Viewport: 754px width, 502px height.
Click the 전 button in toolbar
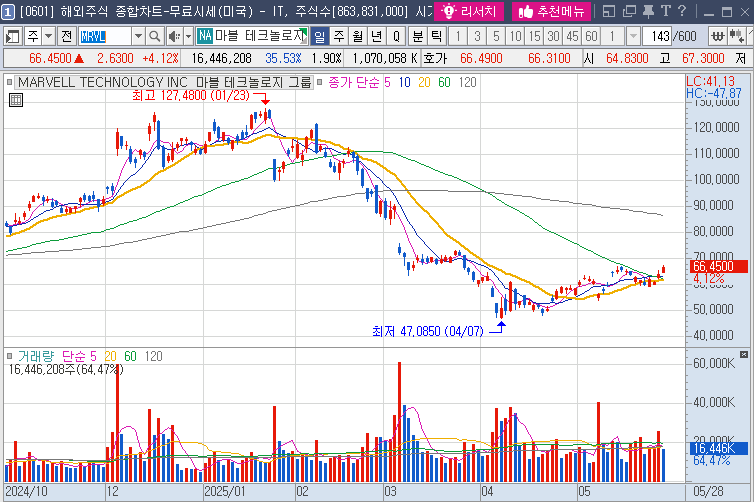pyautogui.click(x=66, y=36)
